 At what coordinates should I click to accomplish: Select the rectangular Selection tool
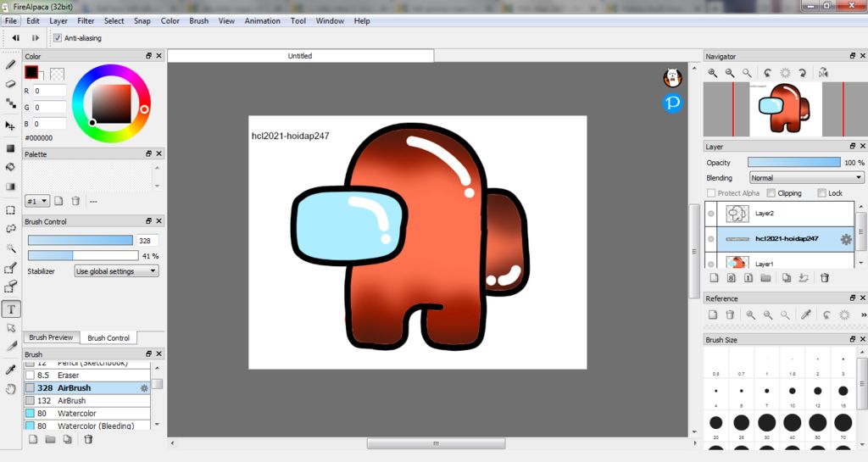point(10,209)
